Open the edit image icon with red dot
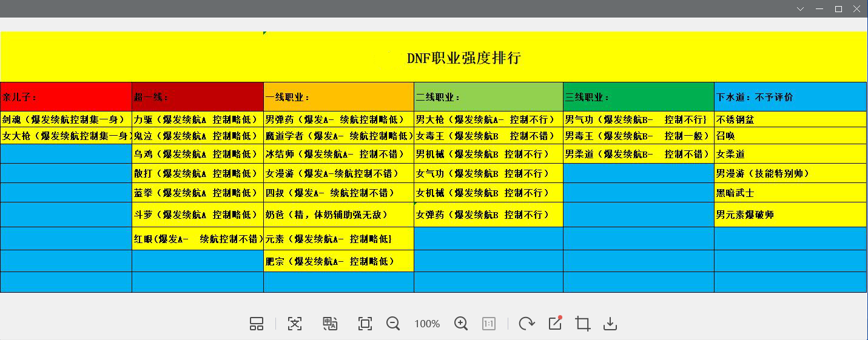Image resolution: width=868 pixels, height=340 pixels. pyautogui.click(x=555, y=323)
